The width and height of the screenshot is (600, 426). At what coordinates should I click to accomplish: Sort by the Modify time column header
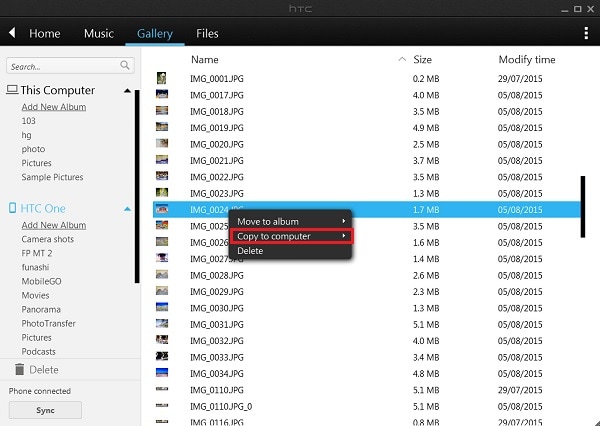(x=527, y=59)
